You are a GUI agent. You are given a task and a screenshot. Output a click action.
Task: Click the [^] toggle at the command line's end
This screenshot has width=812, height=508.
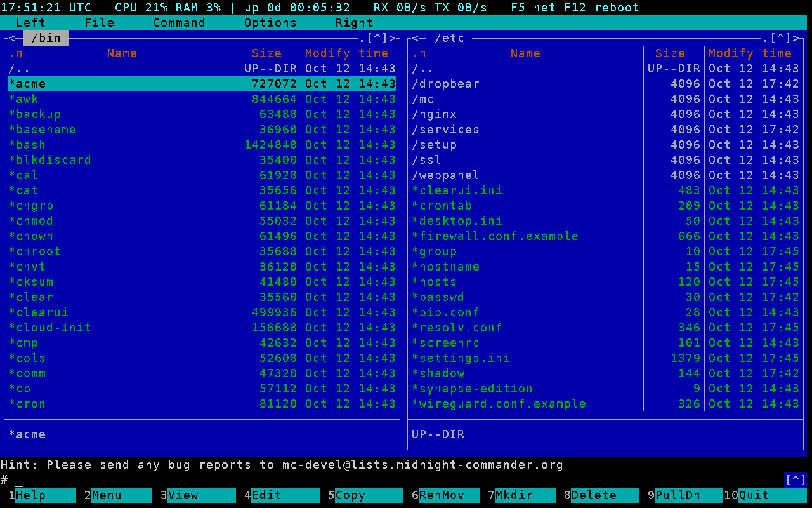[x=796, y=479]
